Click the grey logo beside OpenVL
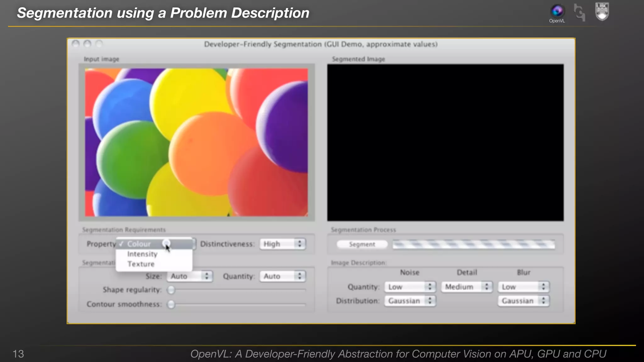 click(580, 13)
